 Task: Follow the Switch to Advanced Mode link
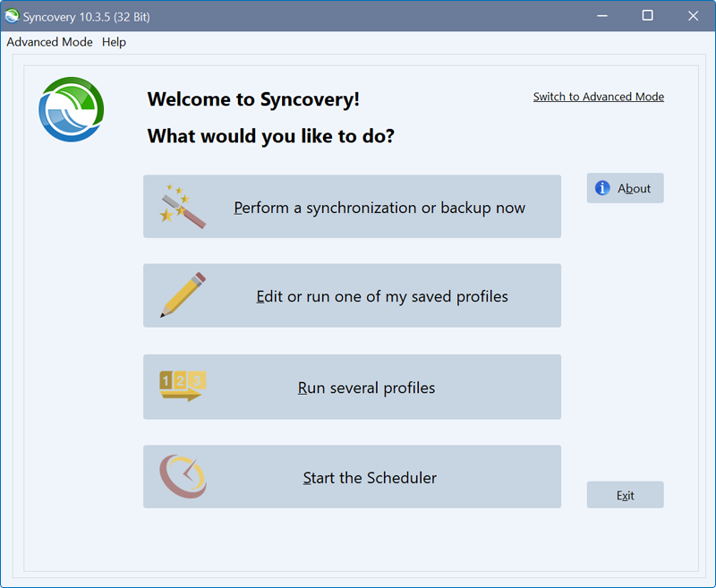coord(599,97)
